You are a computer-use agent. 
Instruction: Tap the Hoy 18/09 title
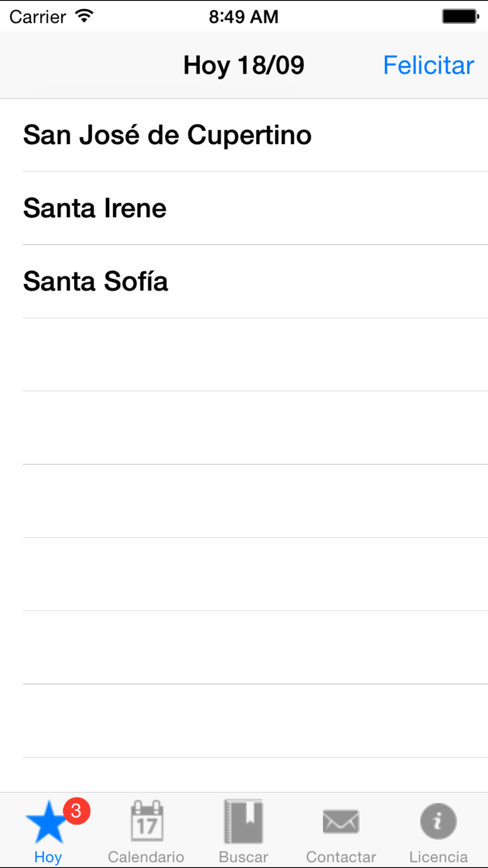coord(244,65)
